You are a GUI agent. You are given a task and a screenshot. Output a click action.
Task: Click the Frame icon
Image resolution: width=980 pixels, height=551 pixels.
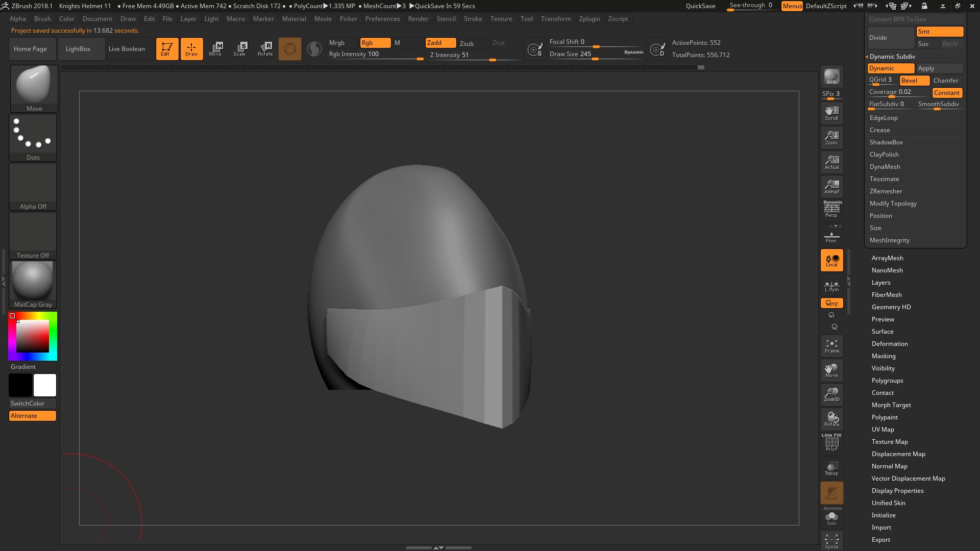tap(831, 346)
